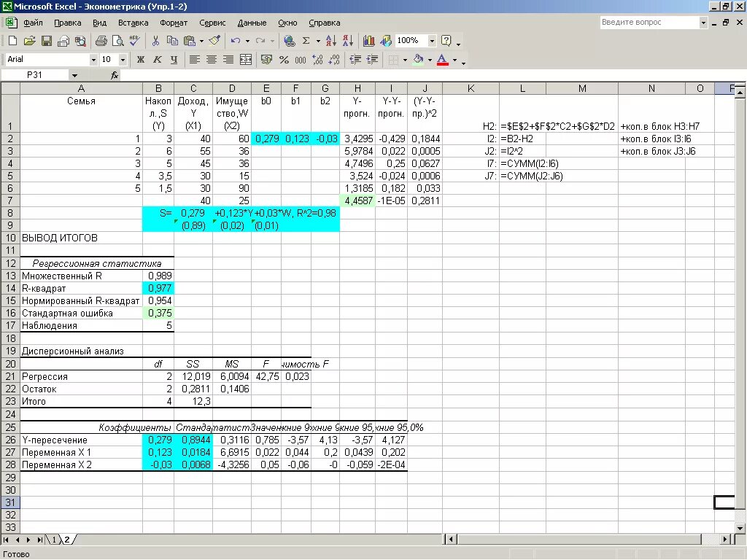Switch to sheet tab 1

click(54, 540)
